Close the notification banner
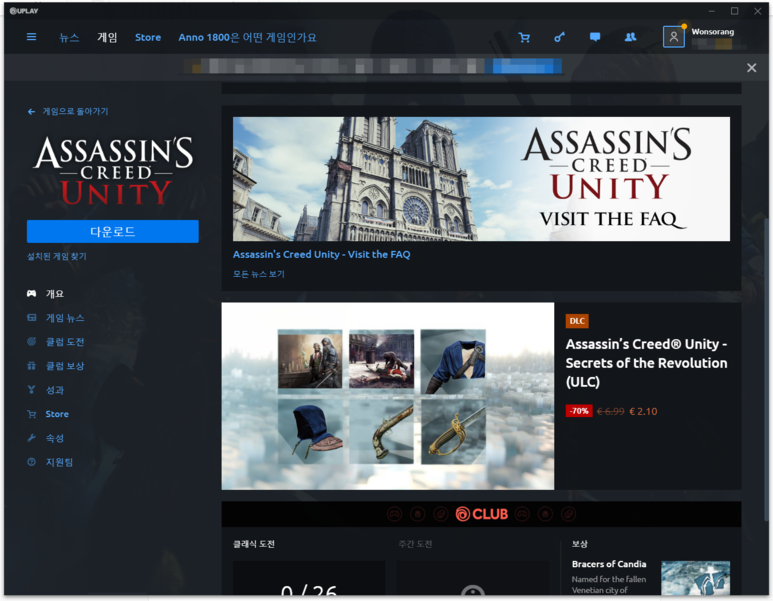The height and width of the screenshot is (601, 773). point(751,68)
